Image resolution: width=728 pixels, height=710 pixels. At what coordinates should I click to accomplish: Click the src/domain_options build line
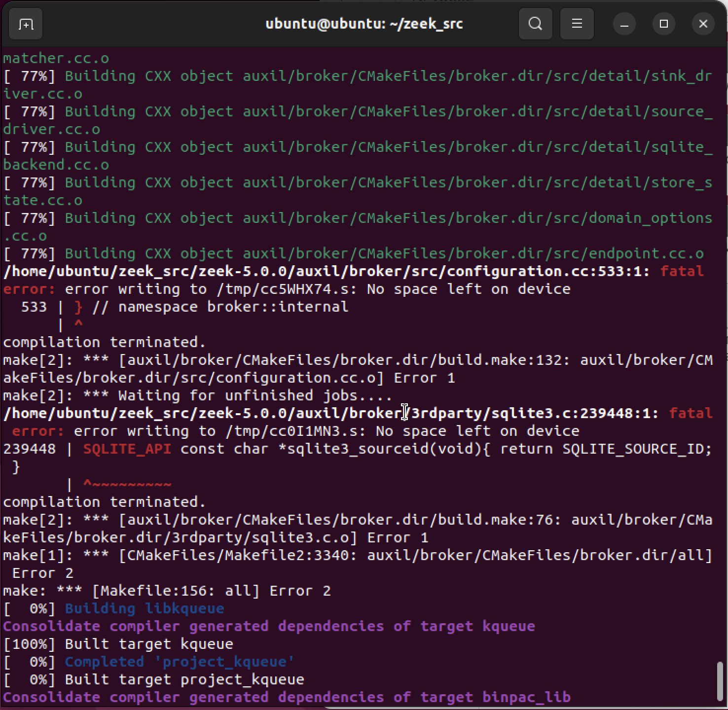pyautogui.click(x=358, y=227)
